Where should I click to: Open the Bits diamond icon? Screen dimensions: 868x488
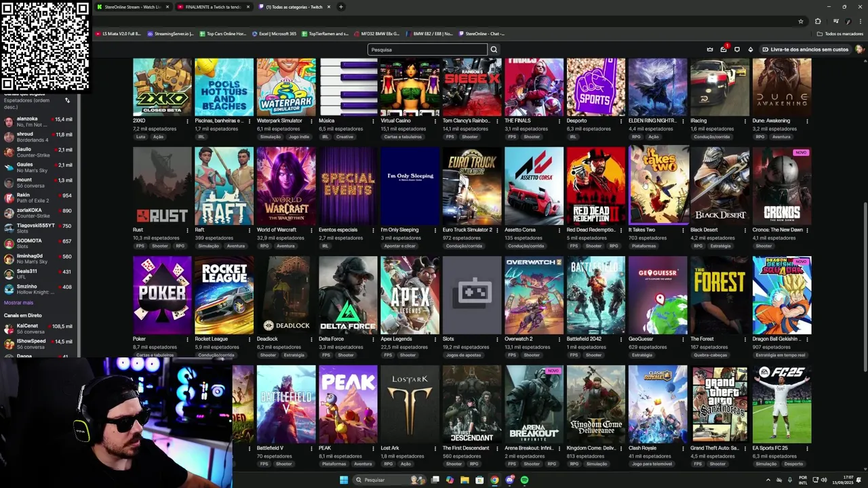[x=751, y=49]
